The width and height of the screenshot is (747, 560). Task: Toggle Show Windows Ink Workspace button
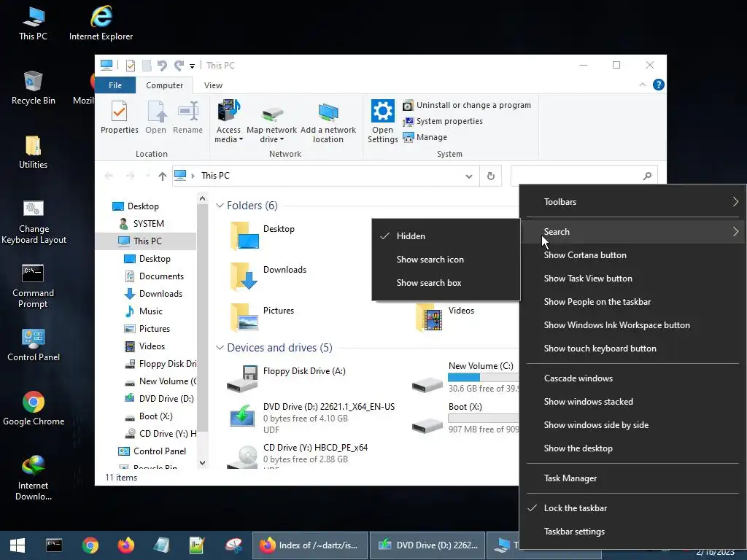632,325
